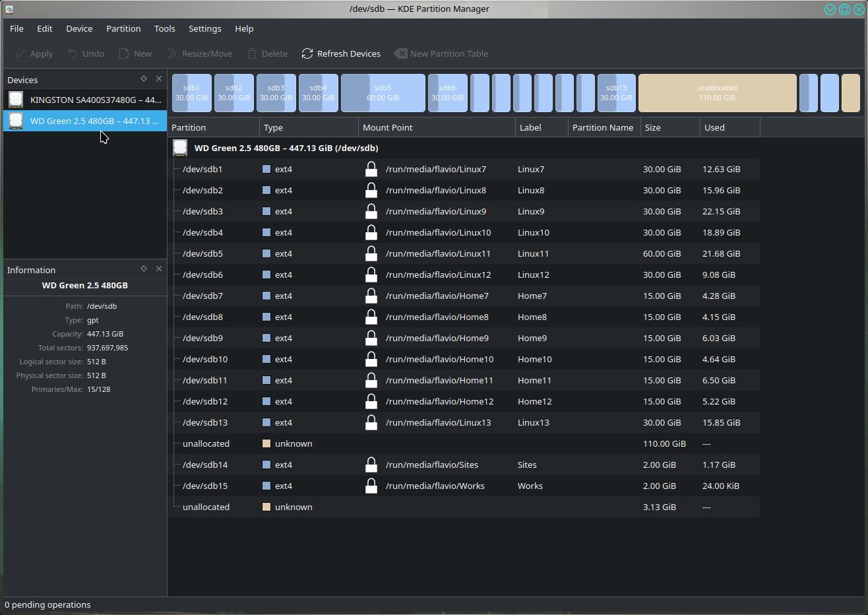Click the lock icon on /dev/sdb1 row
Viewport: 868px width, 615px height.
pyautogui.click(x=371, y=169)
